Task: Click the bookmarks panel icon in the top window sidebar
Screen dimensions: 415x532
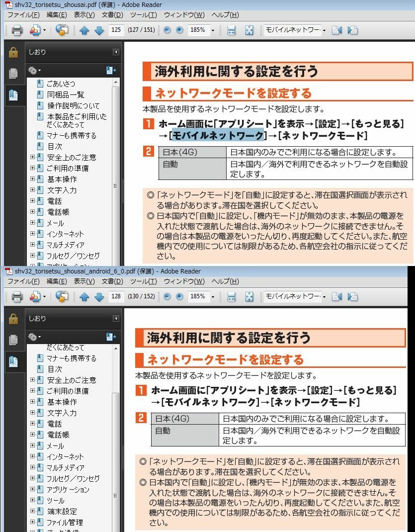Action: tap(13, 95)
